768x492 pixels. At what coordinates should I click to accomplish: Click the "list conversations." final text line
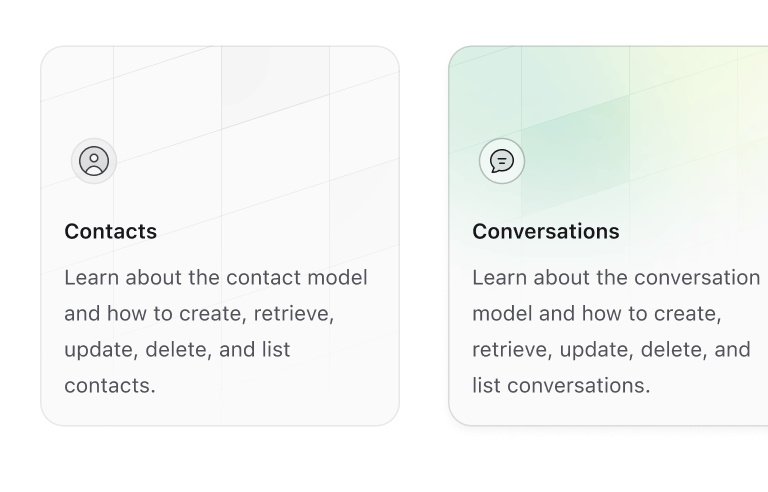click(x=561, y=385)
